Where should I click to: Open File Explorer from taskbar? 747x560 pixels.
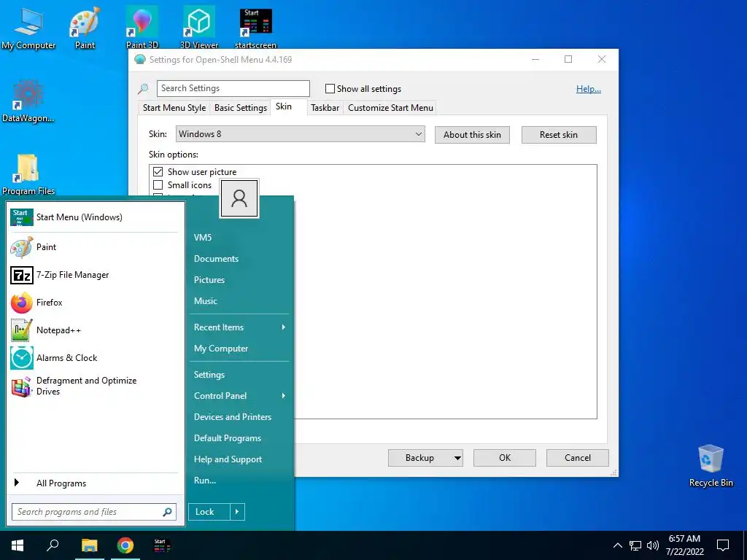(x=89, y=545)
